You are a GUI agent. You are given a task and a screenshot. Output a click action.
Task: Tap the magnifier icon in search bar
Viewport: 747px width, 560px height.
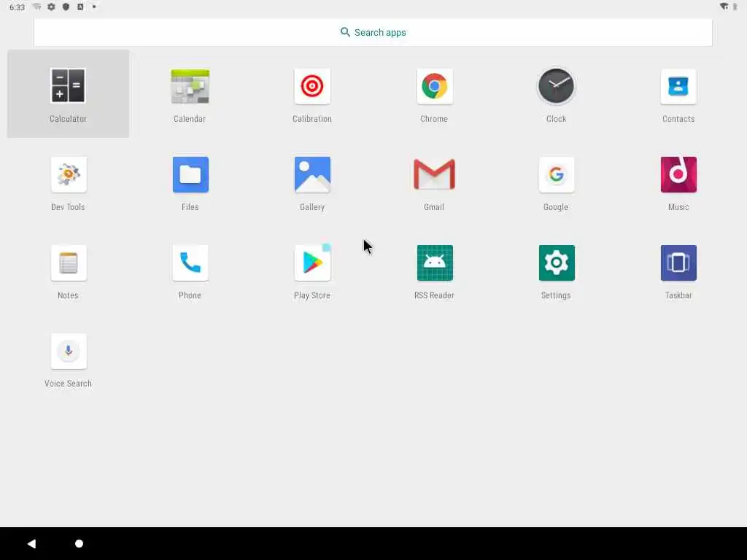(x=345, y=32)
